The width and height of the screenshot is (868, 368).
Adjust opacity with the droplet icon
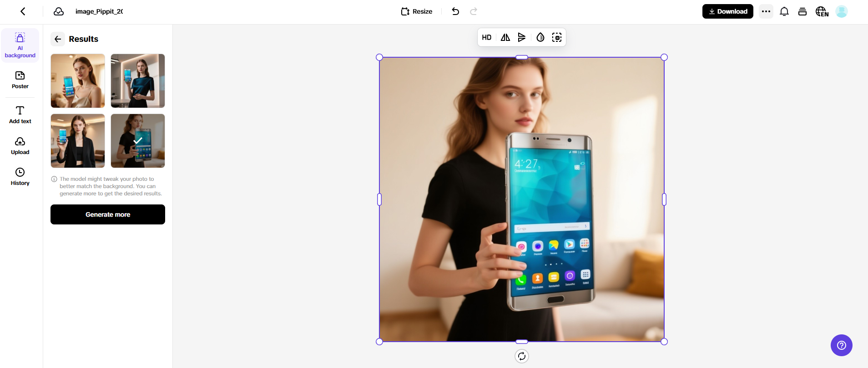click(x=540, y=37)
